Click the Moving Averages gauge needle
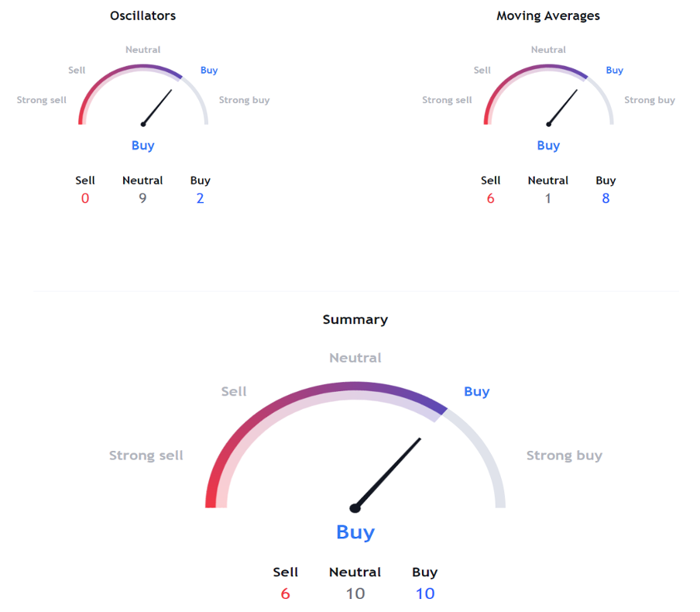This screenshot has width=700, height=612. tap(563, 107)
